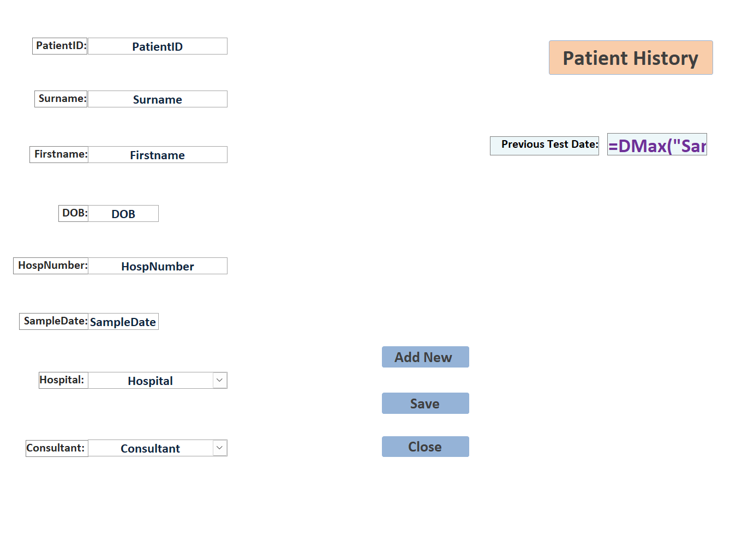The image size is (742, 560).
Task: Select the Consultant label
Action: (x=57, y=448)
